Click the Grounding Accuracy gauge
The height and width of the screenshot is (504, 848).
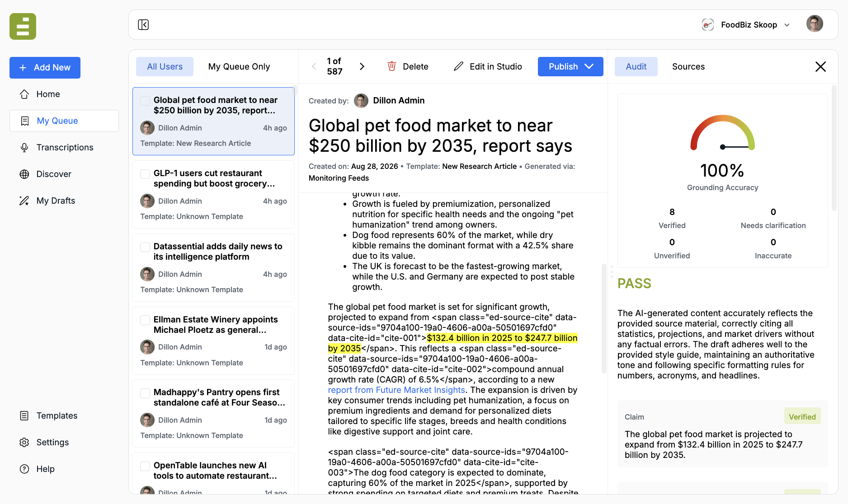click(x=722, y=133)
